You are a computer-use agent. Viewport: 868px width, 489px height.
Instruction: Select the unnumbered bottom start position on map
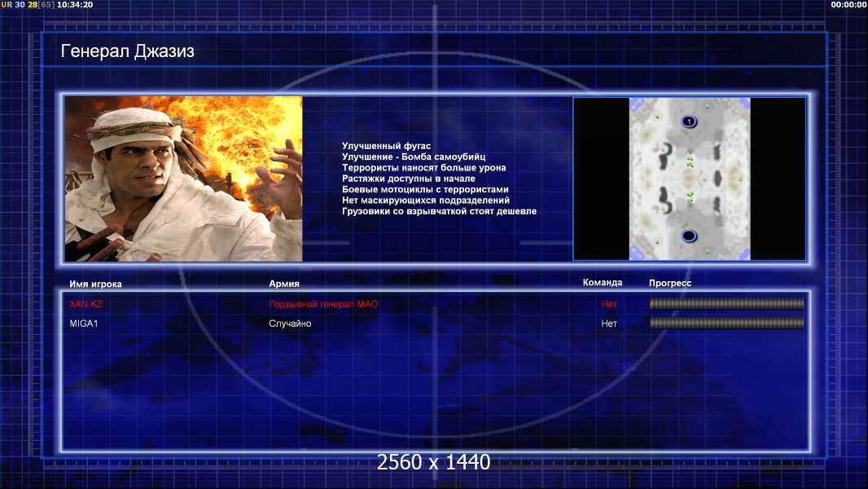point(689,236)
